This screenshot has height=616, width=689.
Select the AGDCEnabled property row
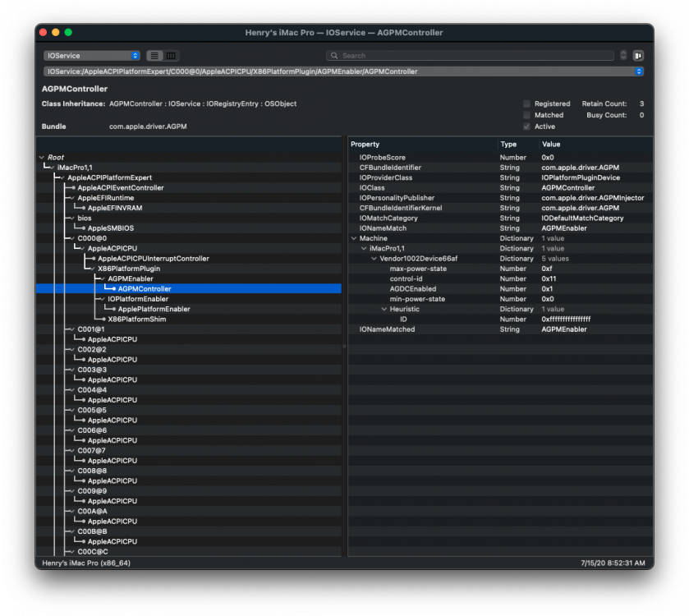point(500,288)
